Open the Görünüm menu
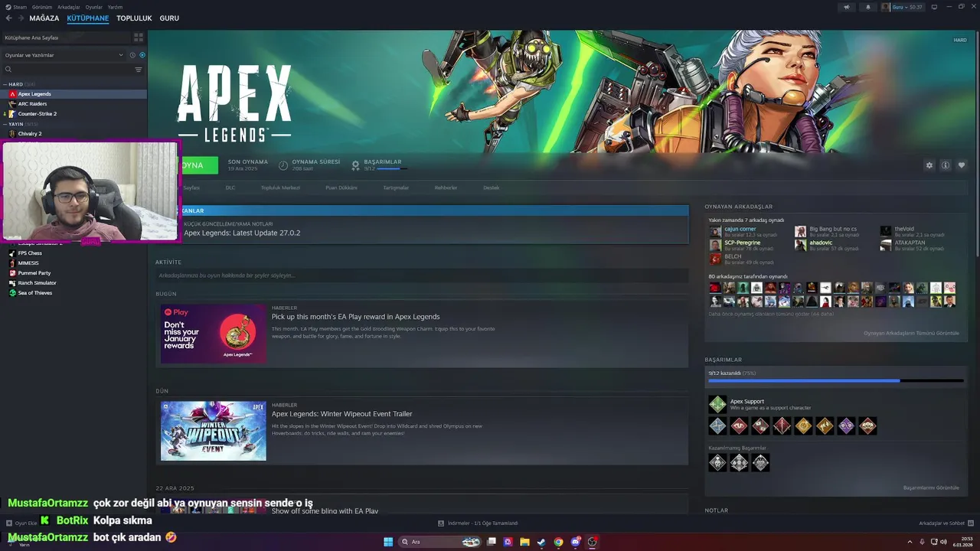 pos(42,7)
